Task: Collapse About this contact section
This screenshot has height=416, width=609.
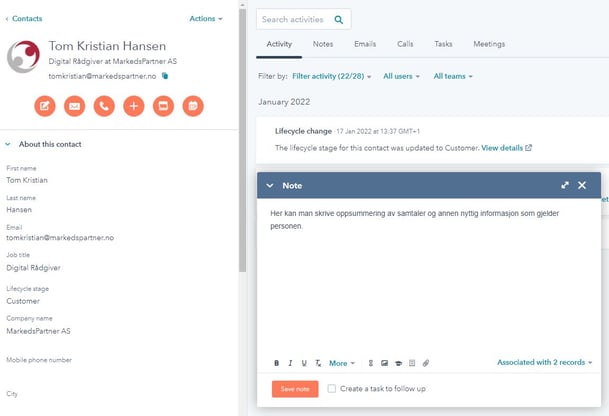Action: [8, 144]
